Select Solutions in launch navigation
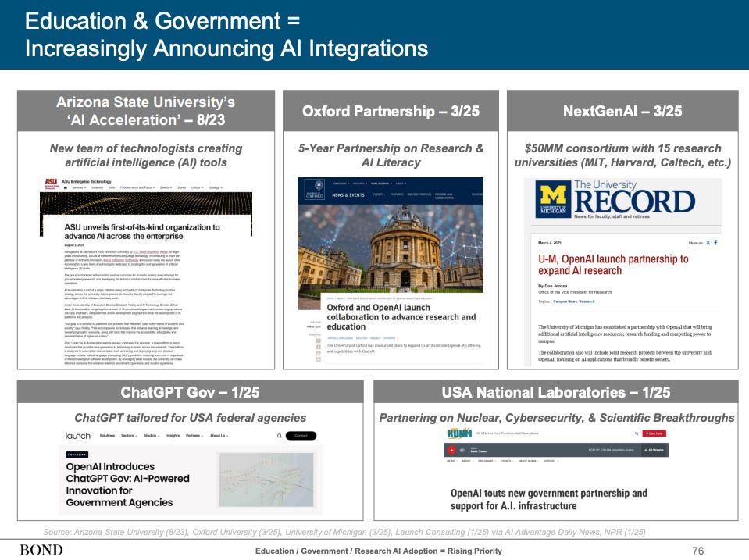The image size is (749, 560). tap(107, 436)
